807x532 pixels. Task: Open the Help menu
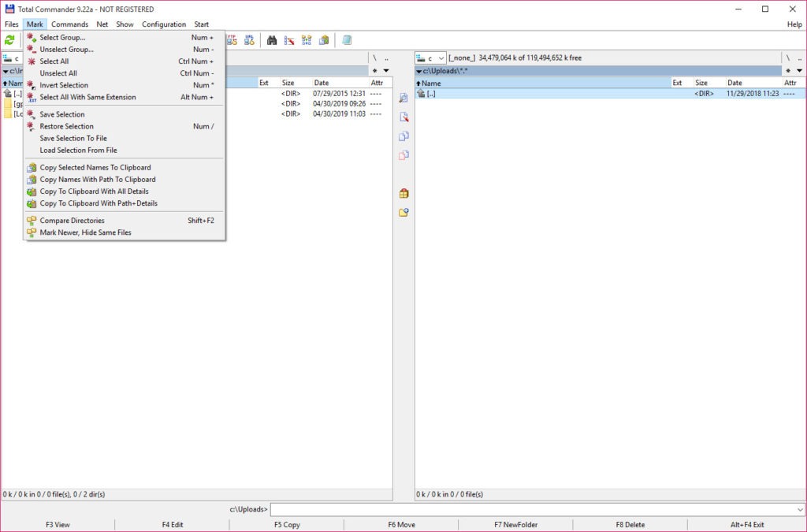click(x=794, y=24)
